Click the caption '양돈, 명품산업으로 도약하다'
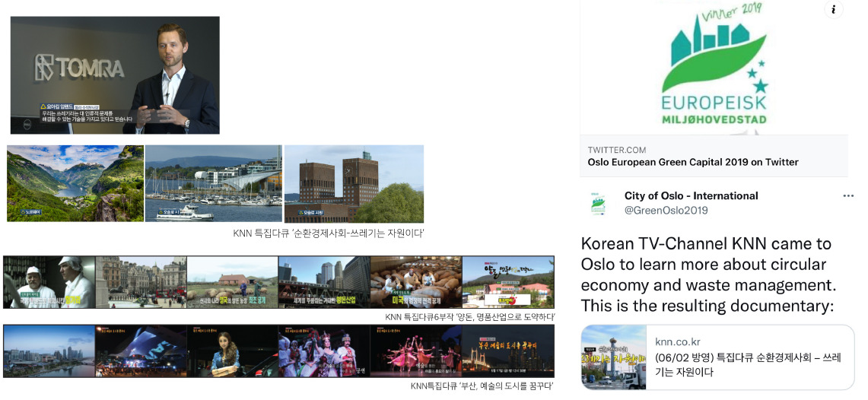The image size is (868, 400). (505, 317)
